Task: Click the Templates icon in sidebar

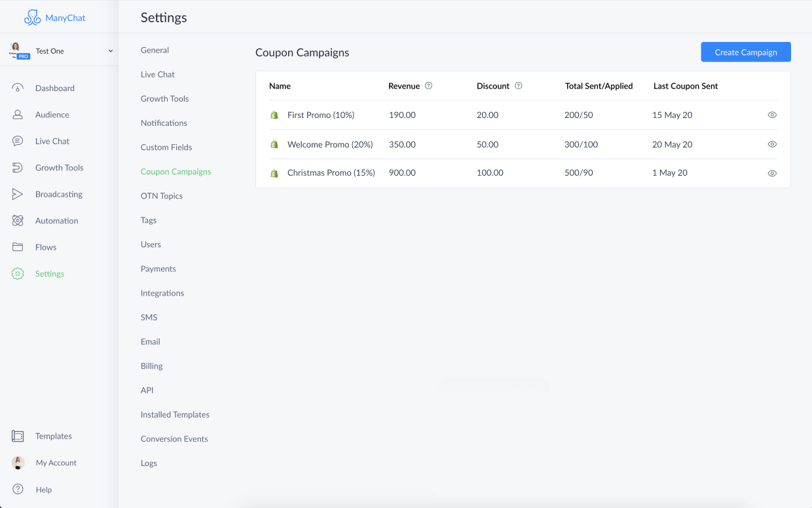Action: pyautogui.click(x=18, y=436)
